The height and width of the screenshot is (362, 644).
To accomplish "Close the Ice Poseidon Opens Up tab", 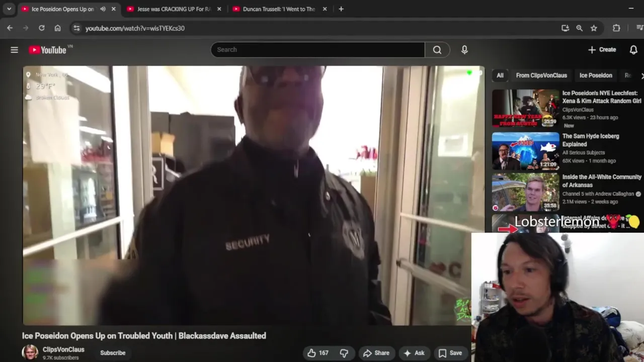I will coord(113,9).
